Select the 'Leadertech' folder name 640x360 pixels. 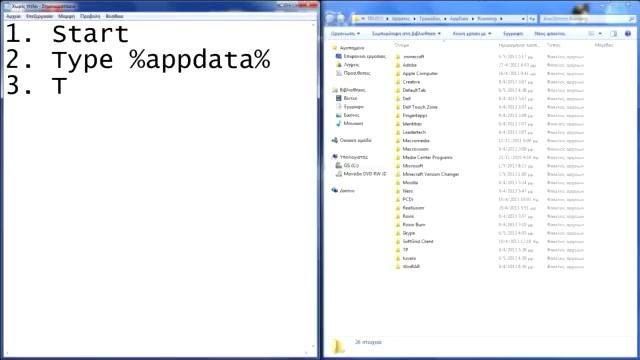414,132
